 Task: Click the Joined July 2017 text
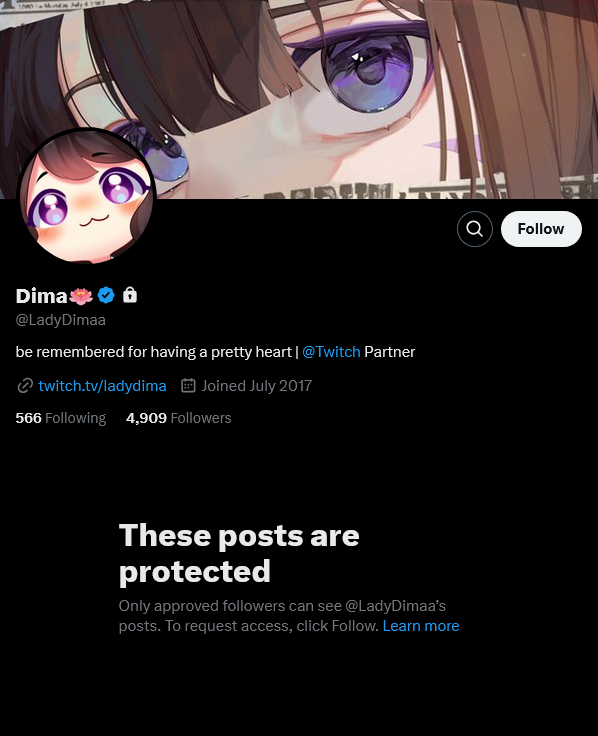pyautogui.click(x=256, y=386)
